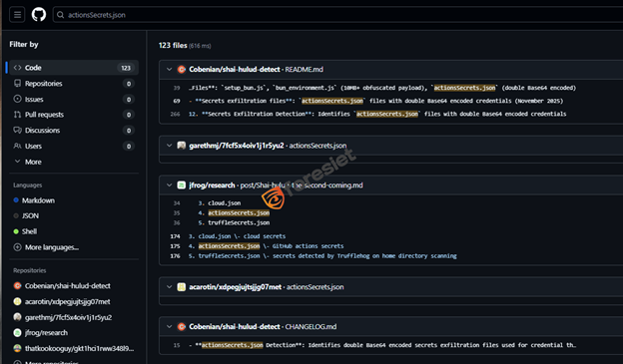Open acarotin actionsSecrets.json file link
623x364 pixels.
pos(315,287)
